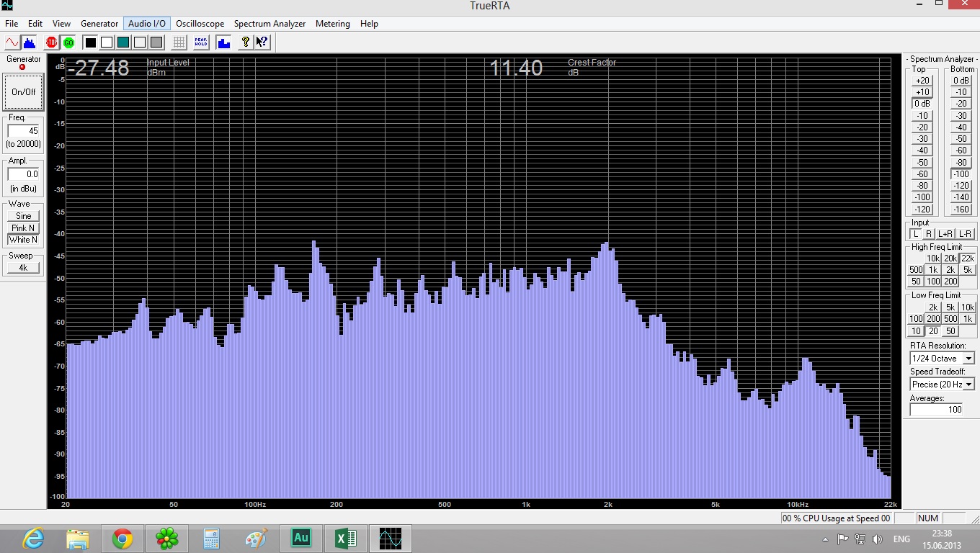Click the Action Center flag icon
The image size is (980, 553).
tap(842, 539)
